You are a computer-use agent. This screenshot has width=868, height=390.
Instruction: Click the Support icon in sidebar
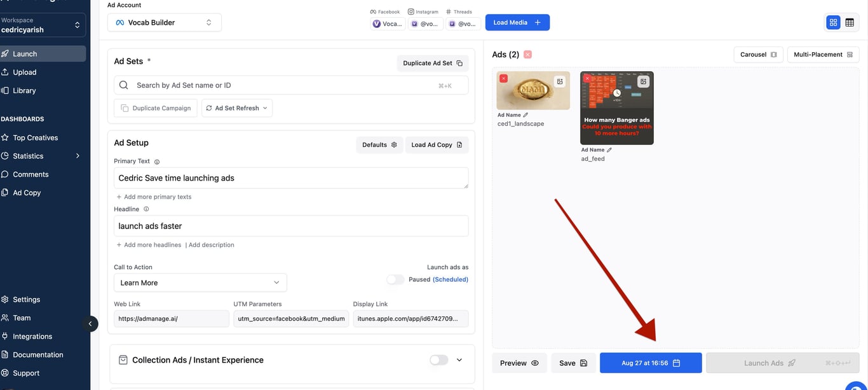[x=5, y=373]
